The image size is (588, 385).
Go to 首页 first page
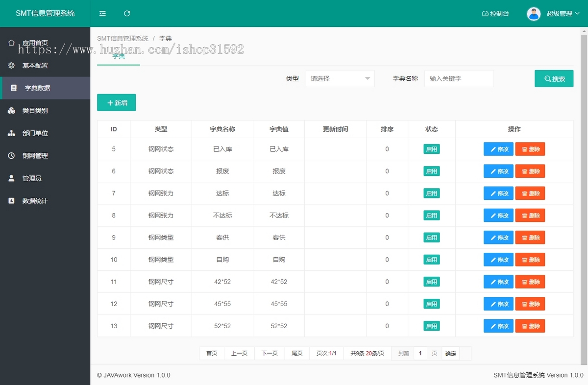coord(212,353)
